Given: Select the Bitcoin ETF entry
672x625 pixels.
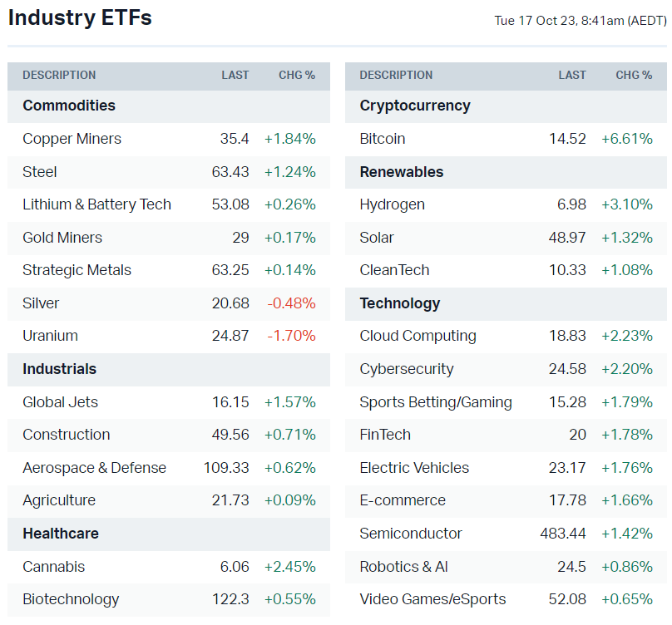Looking at the screenshot, I should coord(383,139).
